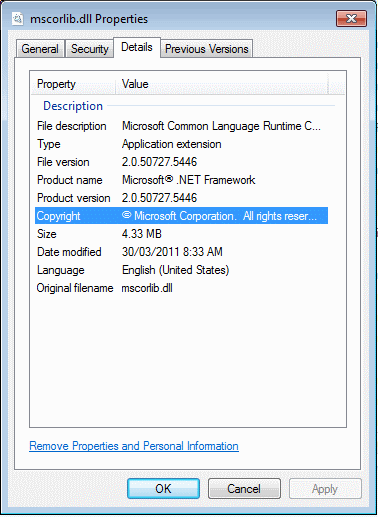Viewport: 378px width, 517px height.
Task: Select the Type property label
Action: coord(49,144)
